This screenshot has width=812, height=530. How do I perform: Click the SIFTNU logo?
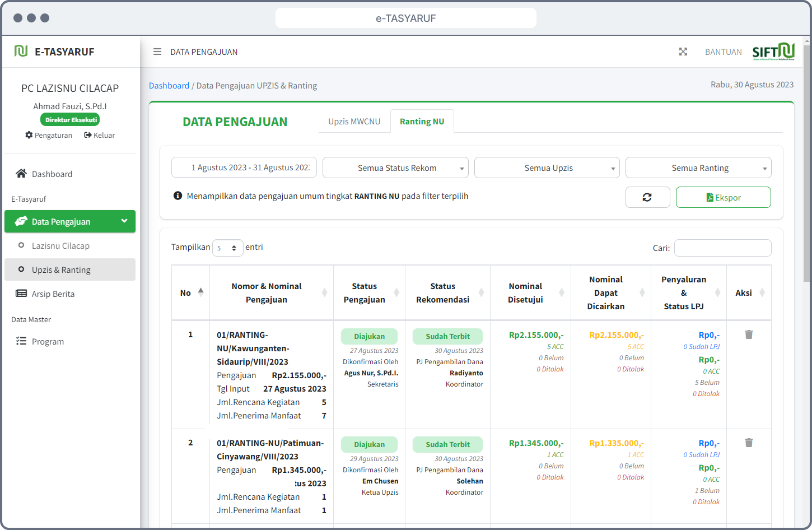(x=773, y=52)
